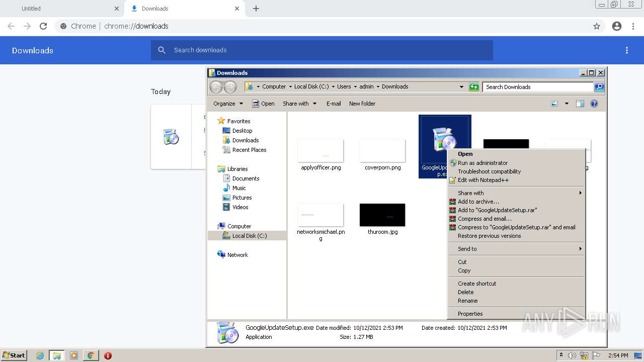Screen dimensions: 644x362
Task: Click Libraries heading in sidebar
Action: point(237,169)
